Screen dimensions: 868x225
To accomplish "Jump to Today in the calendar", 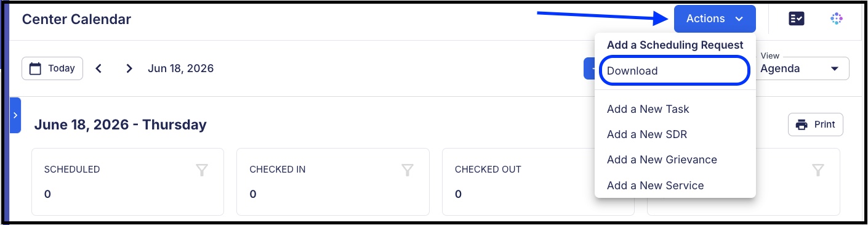I will [x=52, y=68].
